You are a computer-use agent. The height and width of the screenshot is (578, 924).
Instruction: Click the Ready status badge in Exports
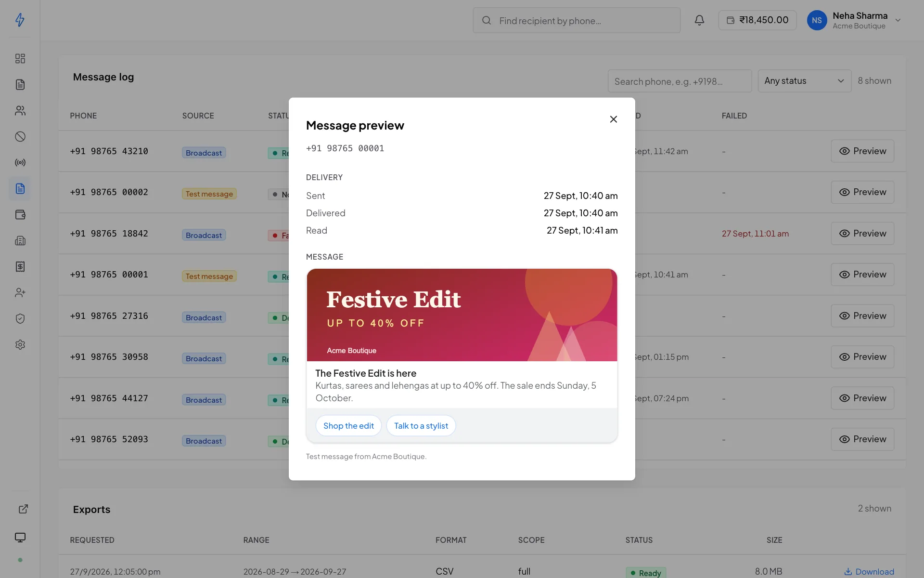646,573
